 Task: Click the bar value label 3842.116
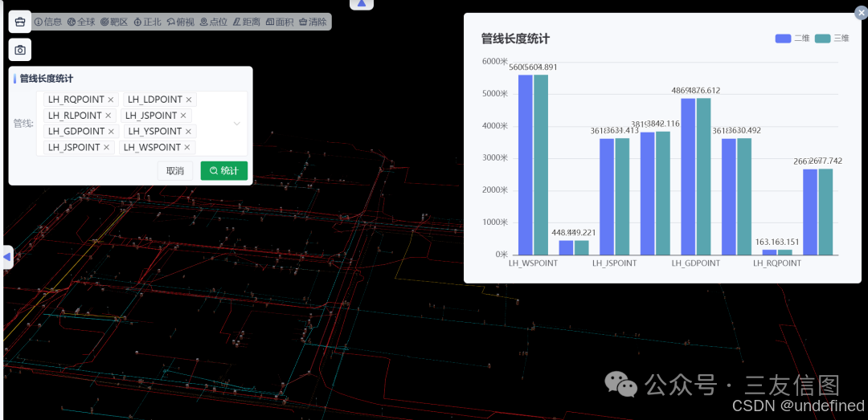pos(663,124)
